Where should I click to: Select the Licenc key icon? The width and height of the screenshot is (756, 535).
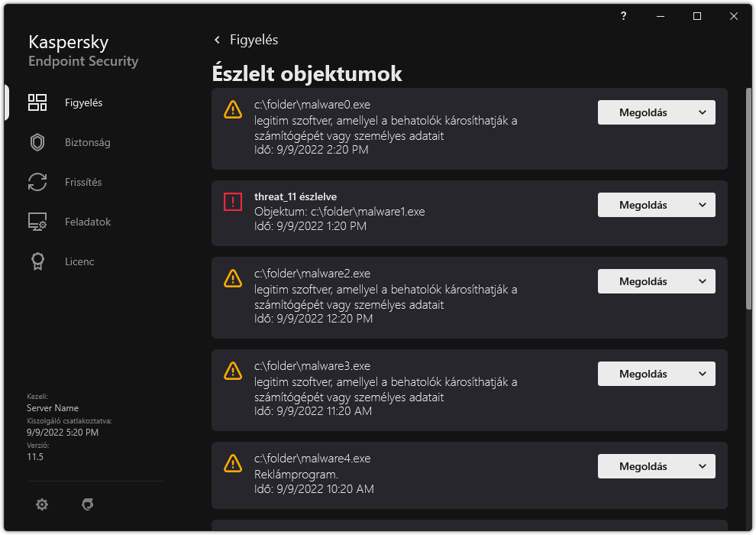click(37, 261)
